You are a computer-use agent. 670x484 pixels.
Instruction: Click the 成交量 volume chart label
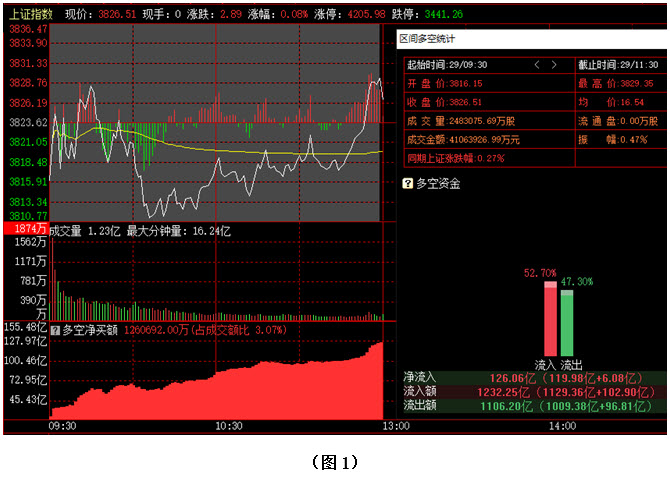pyautogui.click(x=65, y=231)
